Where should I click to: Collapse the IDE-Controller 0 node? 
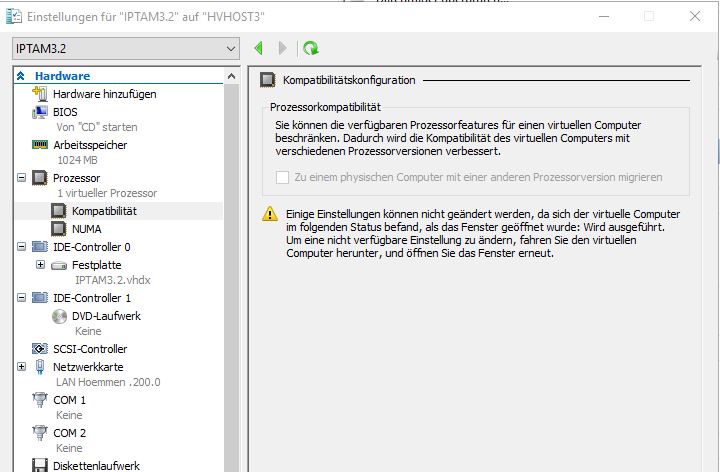point(22,247)
